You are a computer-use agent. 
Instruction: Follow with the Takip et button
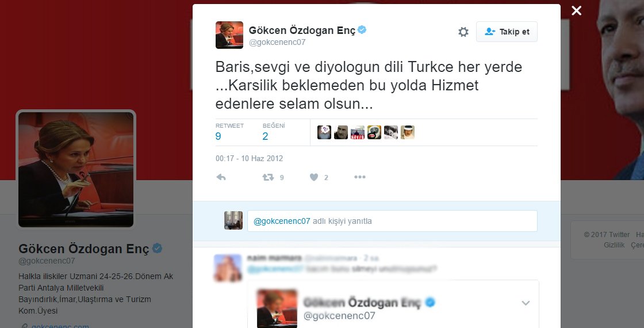(x=507, y=32)
